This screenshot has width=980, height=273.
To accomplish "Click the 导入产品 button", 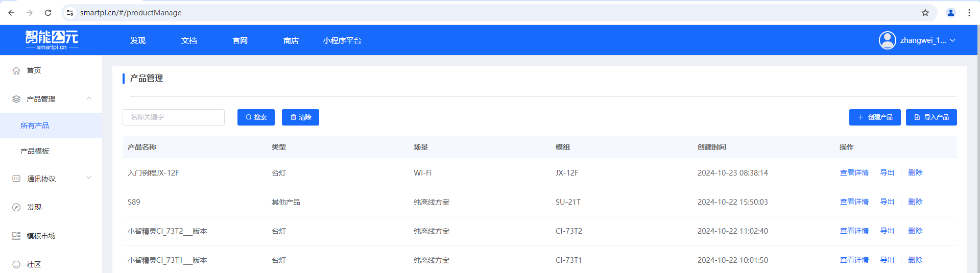I will (x=931, y=117).
